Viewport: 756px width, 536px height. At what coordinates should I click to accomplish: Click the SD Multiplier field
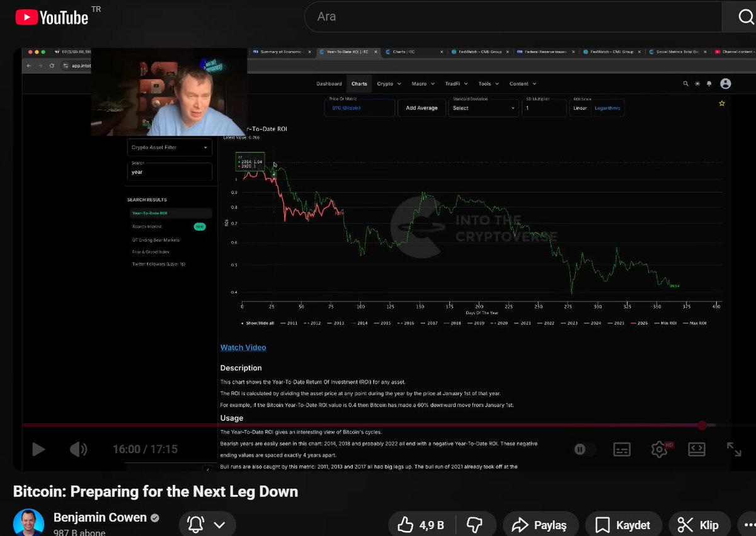(544, 108)
